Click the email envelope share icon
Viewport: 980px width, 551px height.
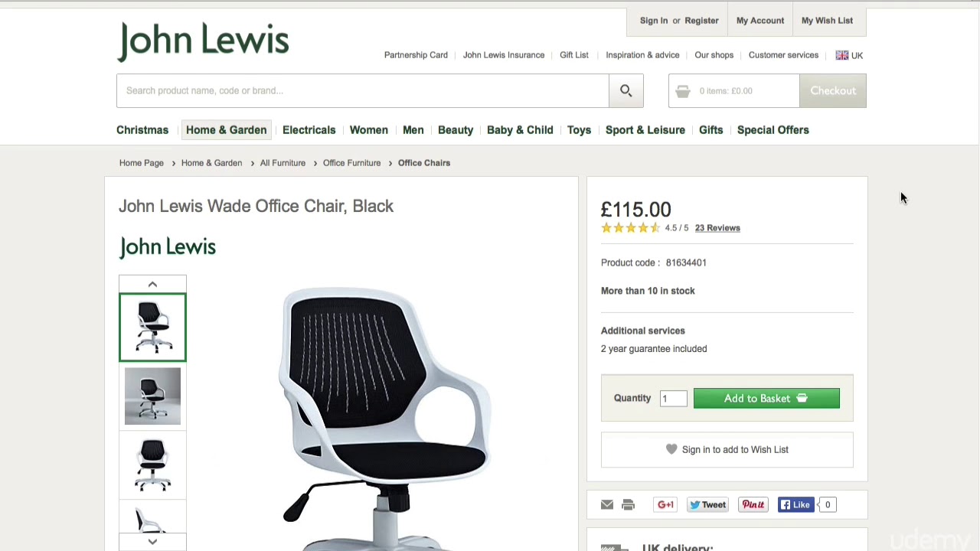[x=607, y=504]
